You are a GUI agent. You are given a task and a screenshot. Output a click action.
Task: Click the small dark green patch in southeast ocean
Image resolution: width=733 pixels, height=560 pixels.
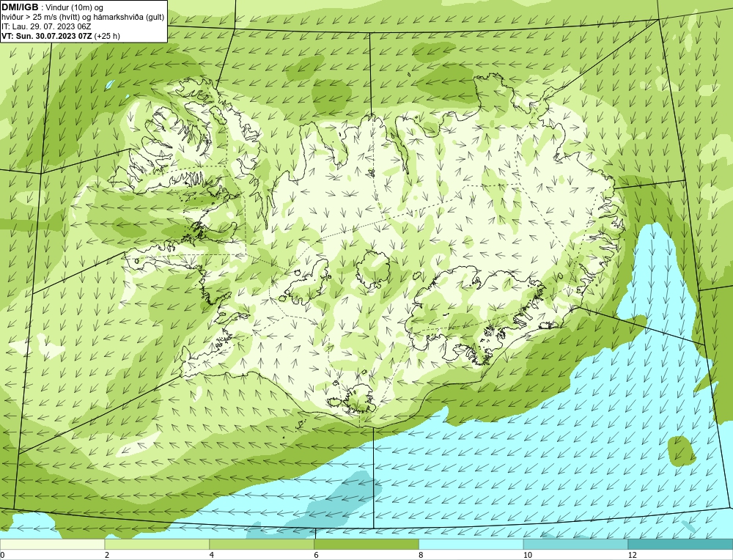tap(681, 451)
